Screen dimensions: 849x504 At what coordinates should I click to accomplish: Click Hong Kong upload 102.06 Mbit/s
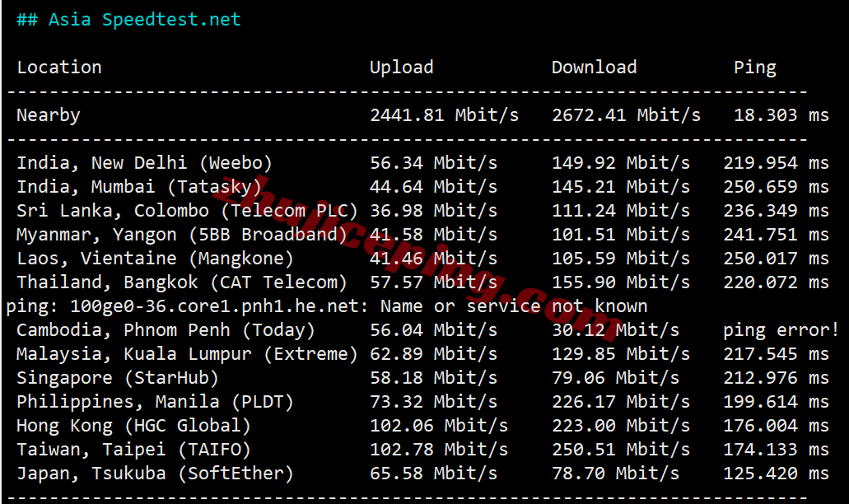[x=439, y=426]
